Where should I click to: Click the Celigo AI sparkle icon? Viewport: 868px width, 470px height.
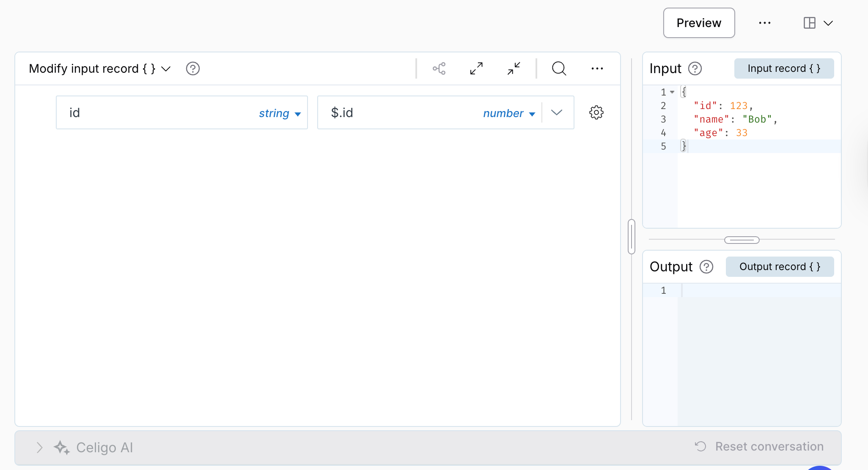click(62, 448)
